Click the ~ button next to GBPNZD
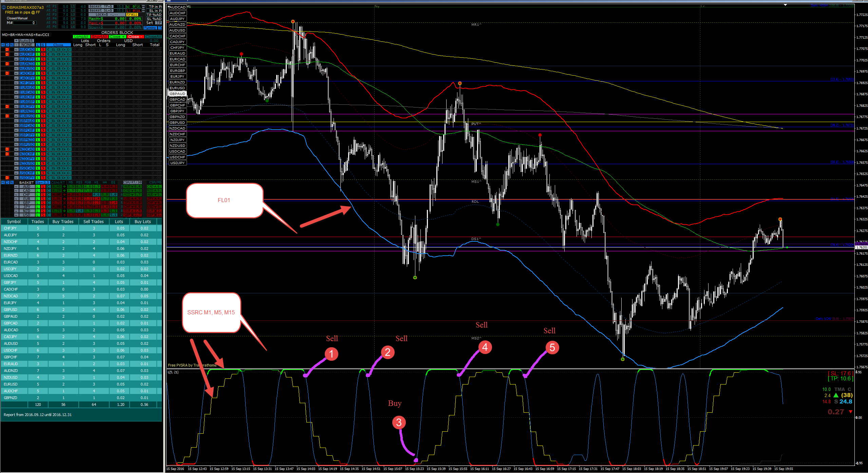Viewport: 868px width, 473px height. [16, 140]
